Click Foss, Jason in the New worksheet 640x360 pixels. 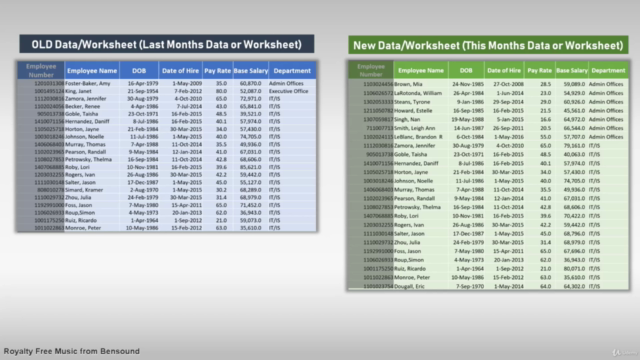pos(407,251)
